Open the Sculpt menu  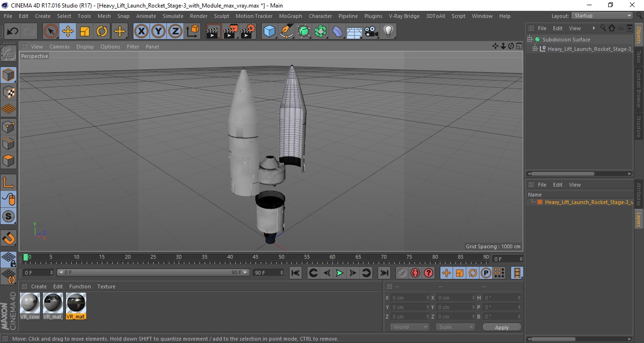coord(221,16)
